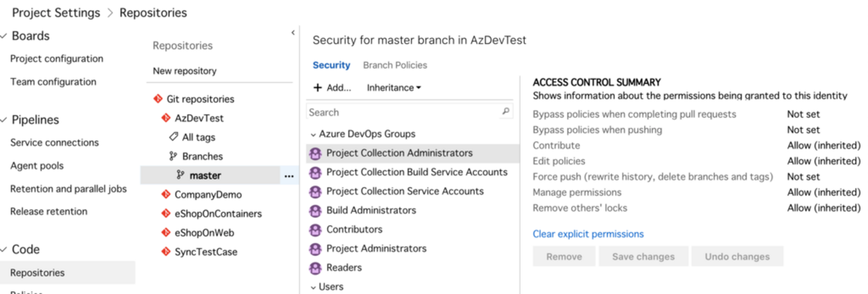Open the Inheritance dropdown
The image size is (868, 294).
[x=394, y=87]
